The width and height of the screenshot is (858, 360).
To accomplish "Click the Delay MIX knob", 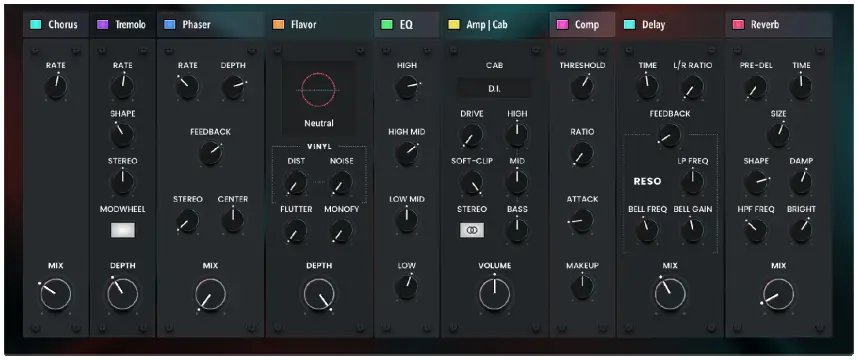I will [x=670, y=294].
